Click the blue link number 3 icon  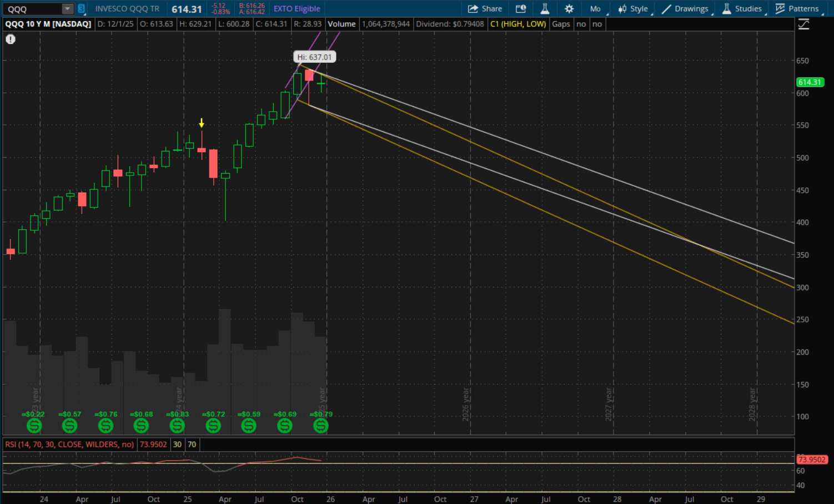tap(81, 9)
